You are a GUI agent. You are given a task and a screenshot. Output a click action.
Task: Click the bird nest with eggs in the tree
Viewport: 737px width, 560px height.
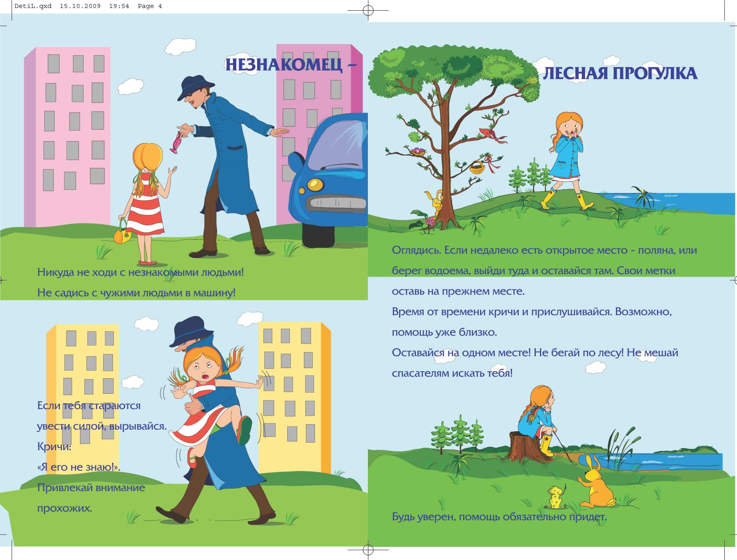click(x=418, y=152)
